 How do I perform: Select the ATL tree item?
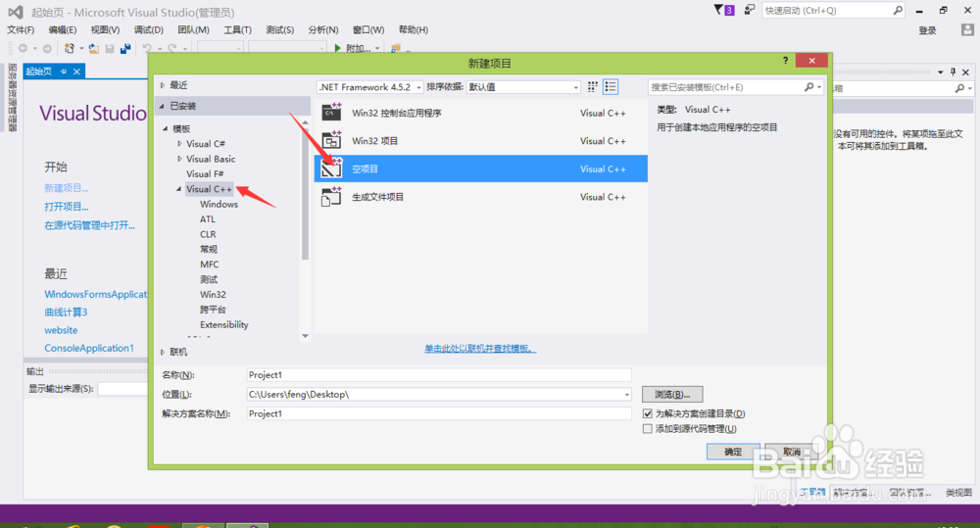point(208,219)
